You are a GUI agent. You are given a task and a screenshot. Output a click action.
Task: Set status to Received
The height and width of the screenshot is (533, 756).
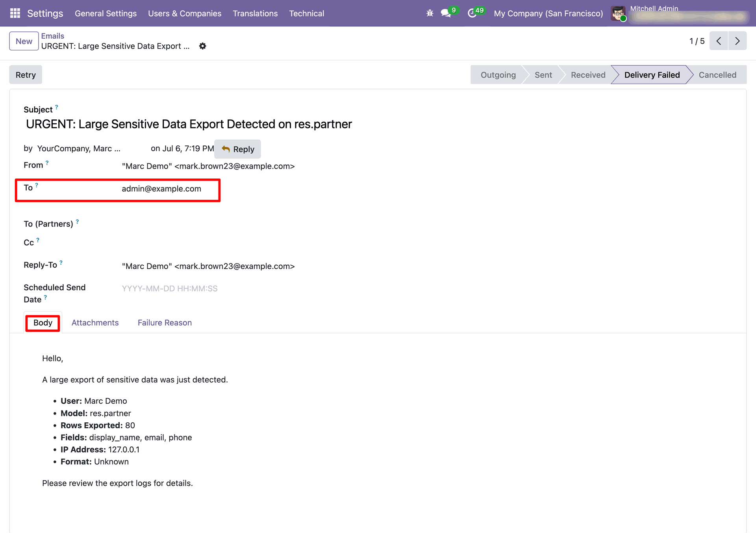(588, 75)
